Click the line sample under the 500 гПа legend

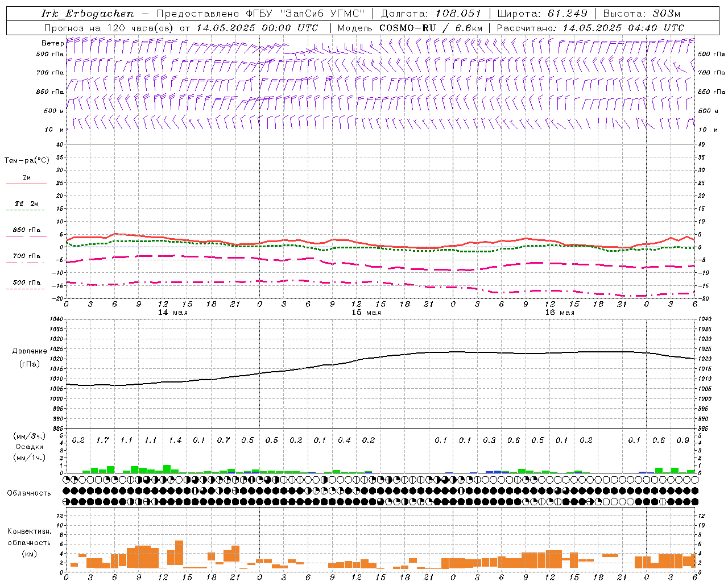point(26,289)
